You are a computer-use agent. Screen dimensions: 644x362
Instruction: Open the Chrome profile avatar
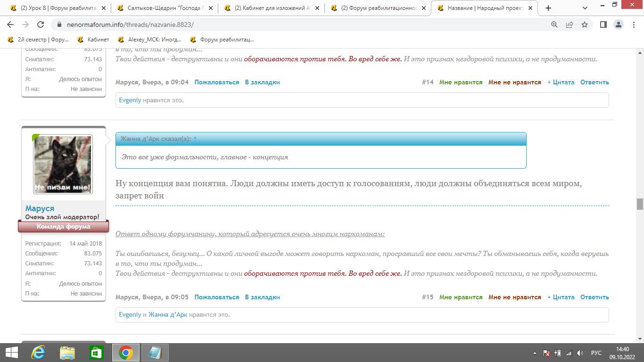coord(619,25)
